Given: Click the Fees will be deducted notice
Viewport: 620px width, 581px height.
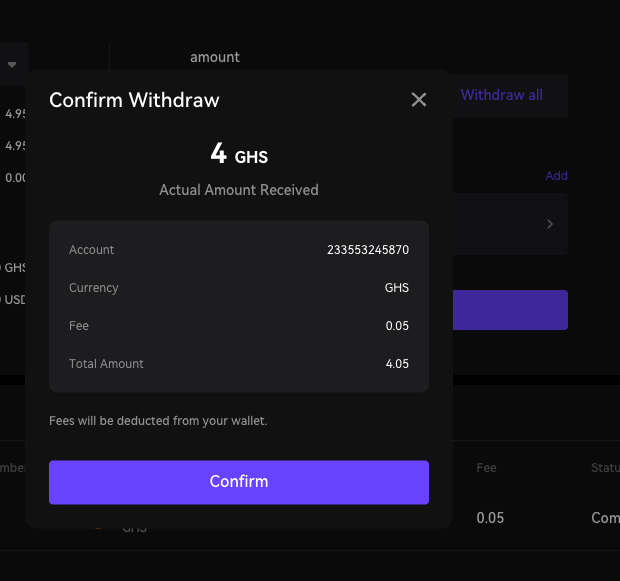Looking at the screenshot, I should point(158,421).
